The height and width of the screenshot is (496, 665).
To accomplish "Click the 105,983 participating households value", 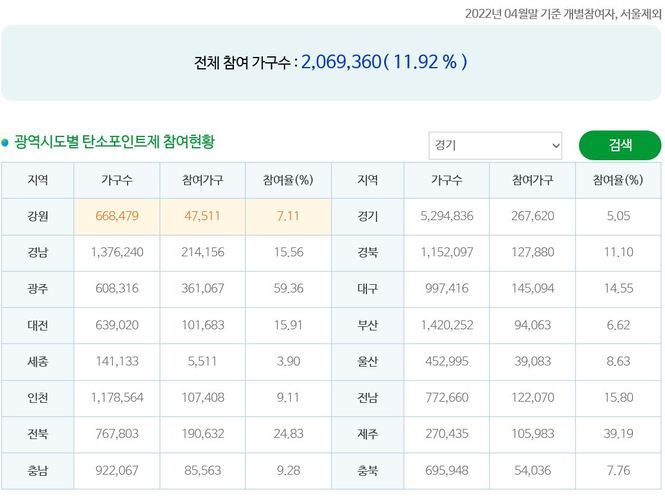I will 533,434.
